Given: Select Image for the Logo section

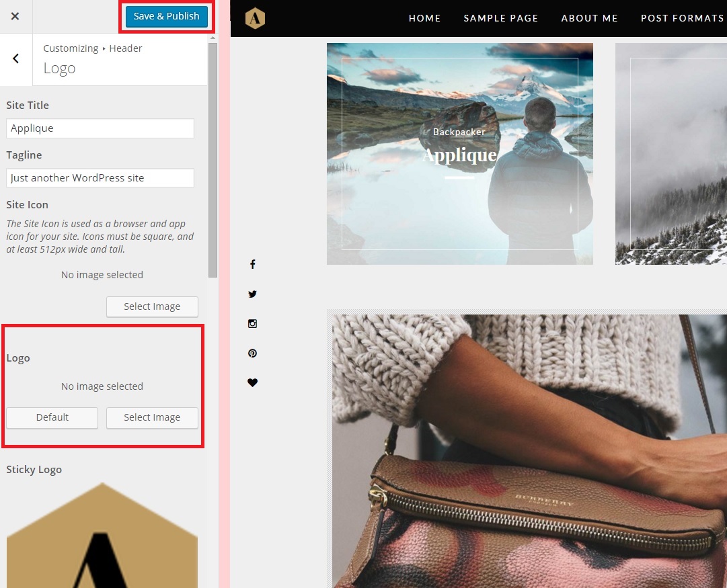Looking at the screenshot, I should (x=152, y=417).
